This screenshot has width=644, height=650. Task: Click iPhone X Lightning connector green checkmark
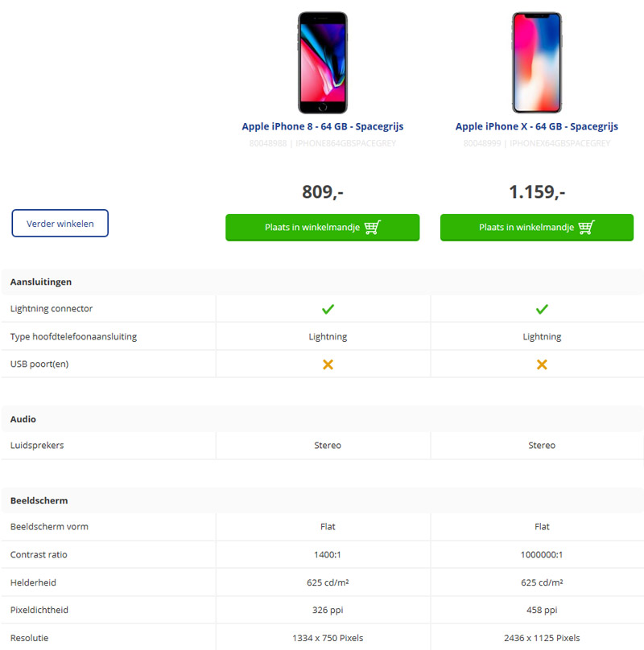pos(542,309)
